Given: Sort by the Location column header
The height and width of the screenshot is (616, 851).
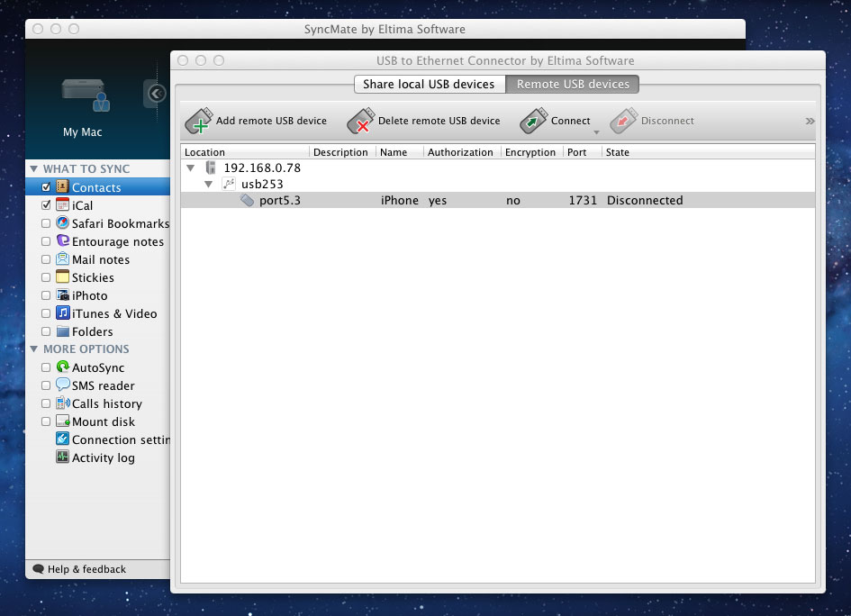Looking at the screenshot, I should (x=245, y=152).
